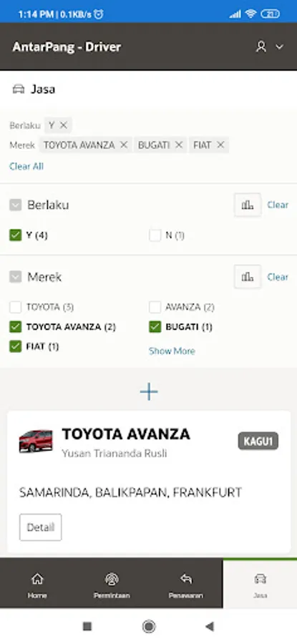Click Clear All filters link
This screenshot has height=644, width=297.
(26, 166)
